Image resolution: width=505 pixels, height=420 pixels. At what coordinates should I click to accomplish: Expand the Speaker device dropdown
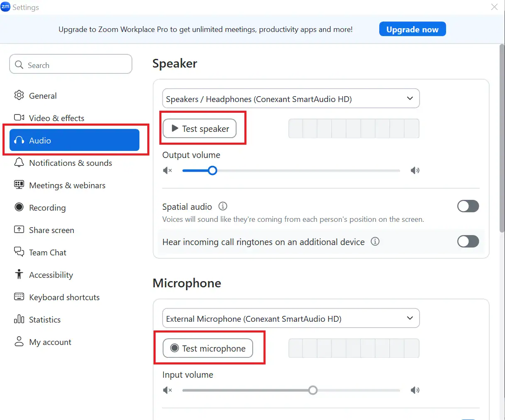(290, 99)
